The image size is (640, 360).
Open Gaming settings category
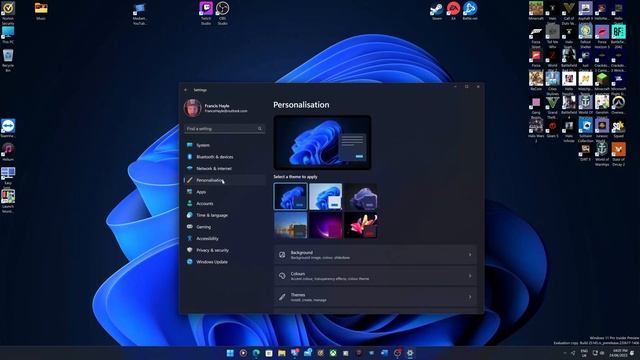(224, 227)
